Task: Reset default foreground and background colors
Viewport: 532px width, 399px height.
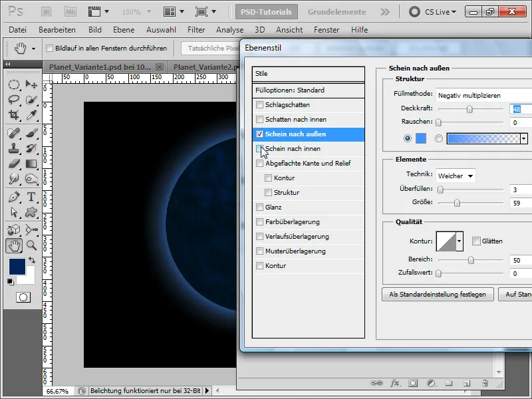Action: (x=11, y=281)
